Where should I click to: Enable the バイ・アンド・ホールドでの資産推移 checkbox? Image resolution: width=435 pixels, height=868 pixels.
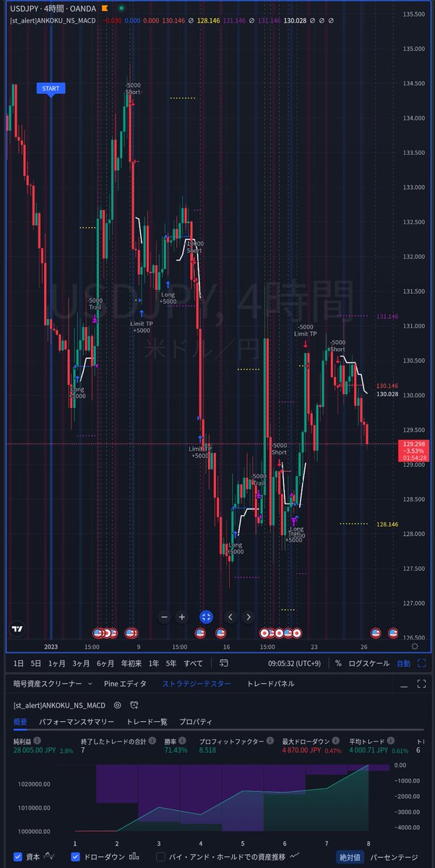click(161, 856)
